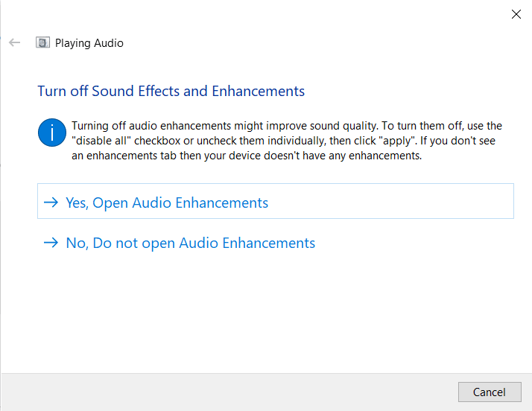The height and width of the screenshot is (411, 532).
Task: Click the word "Enhancements" in the blue heading
Action: click(x=259, y=92)
